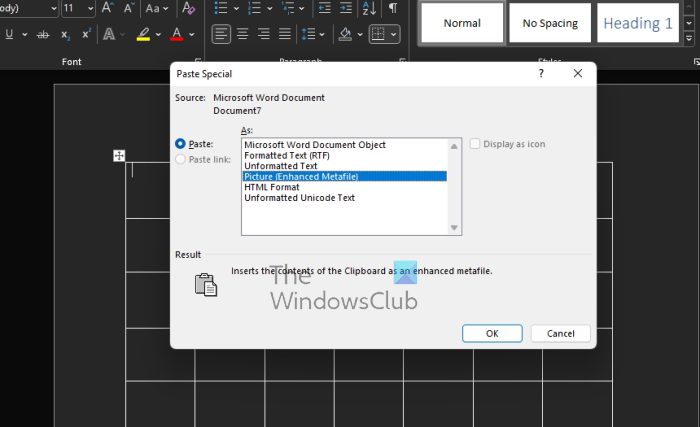700x427 pixels.
Task: Open the font name dropdown
Action: point(54,8)
